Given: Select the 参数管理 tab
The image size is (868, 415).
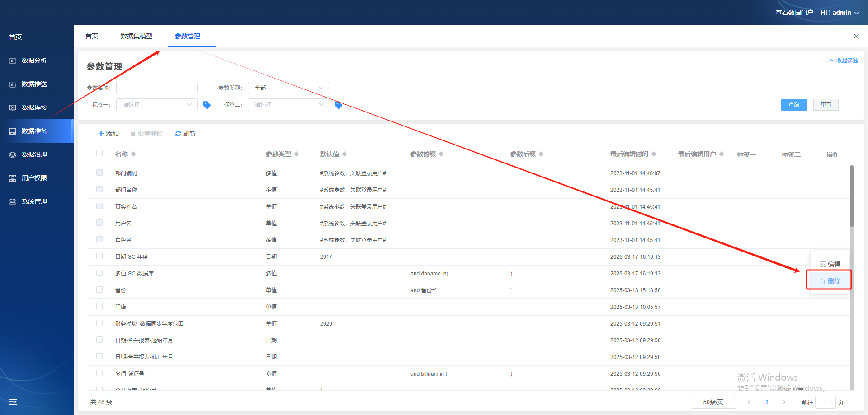Looking at the screenshot, I should [188, 36].
